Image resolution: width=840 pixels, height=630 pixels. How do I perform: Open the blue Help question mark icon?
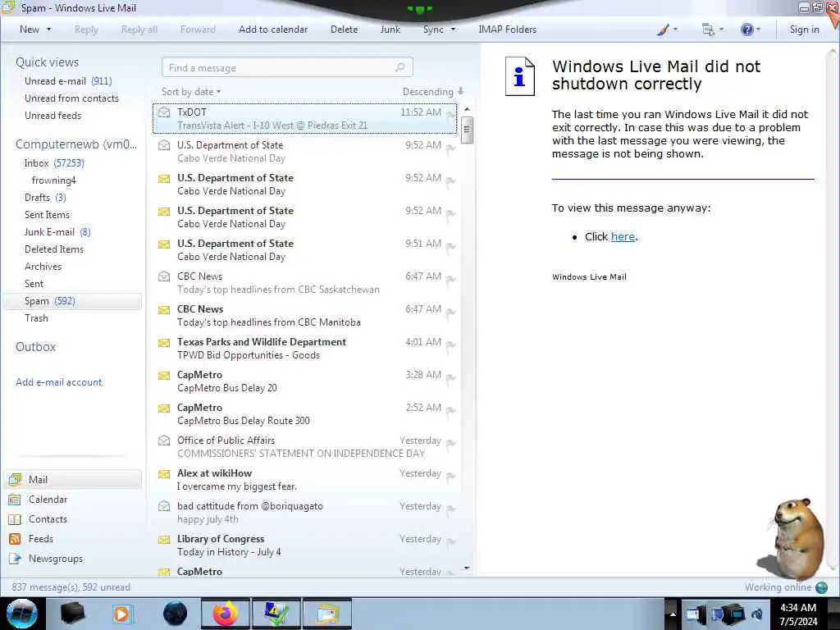click(746, 30)
